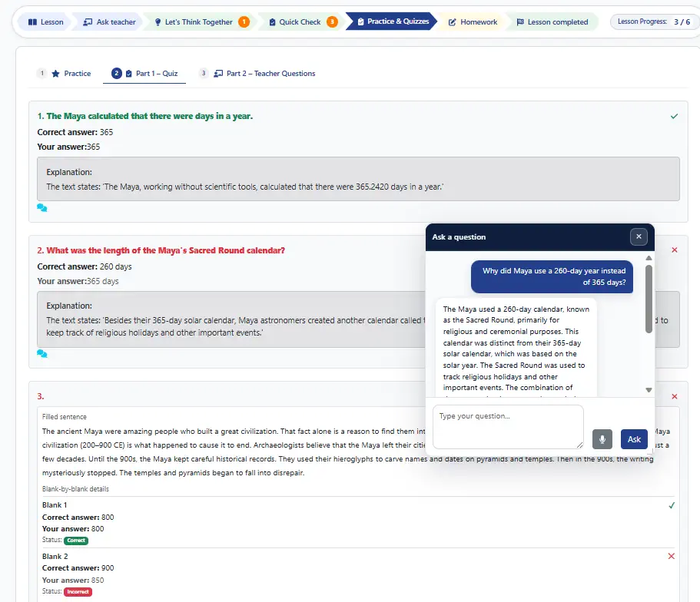
Task: Open the Homework step
Action: (x=473, y=21)
